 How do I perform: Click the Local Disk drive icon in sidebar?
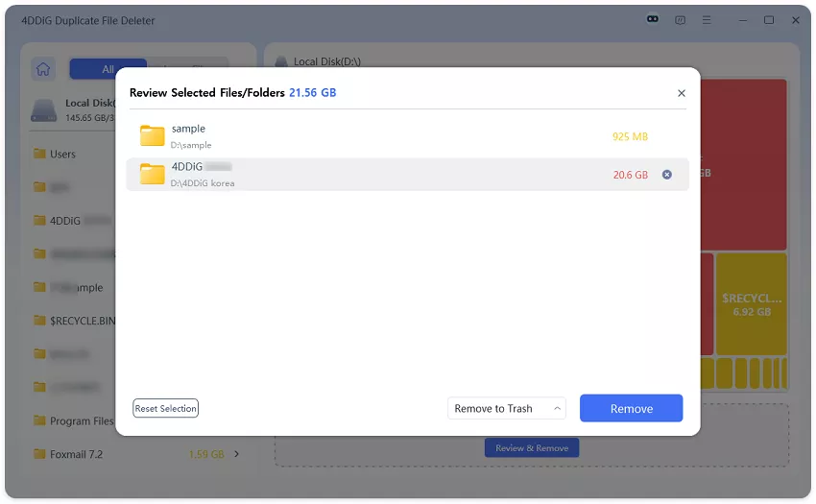(44, 110)
